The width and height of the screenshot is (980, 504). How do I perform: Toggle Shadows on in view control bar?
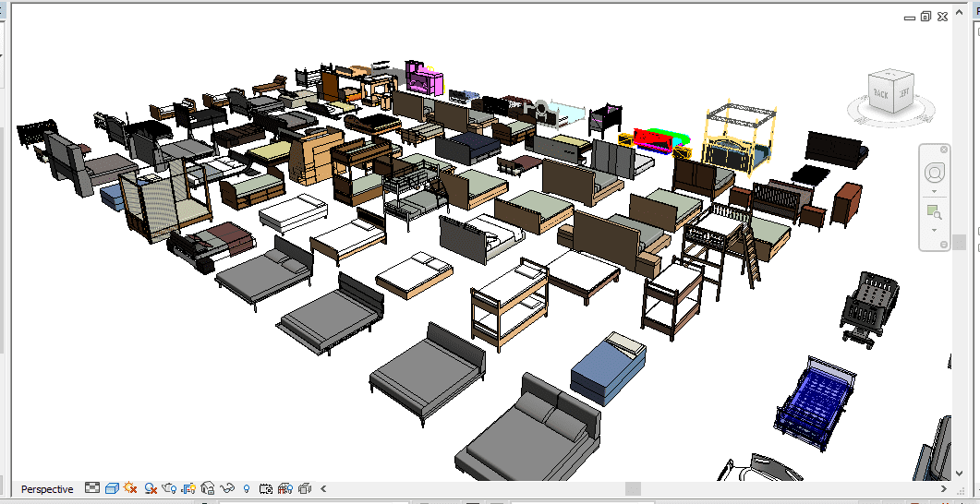click(x=150, y=488)
